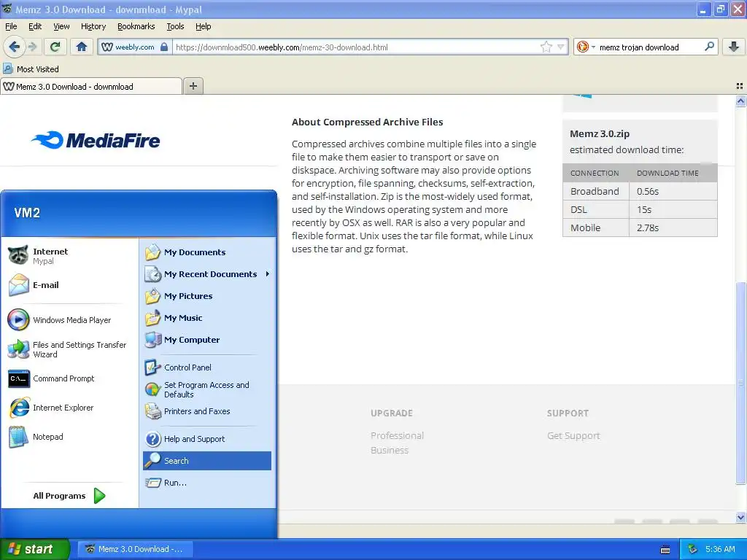The height and width of the screenshot is (560, 747).
Task: Open the History menu
Action: [x=93, y=26]
